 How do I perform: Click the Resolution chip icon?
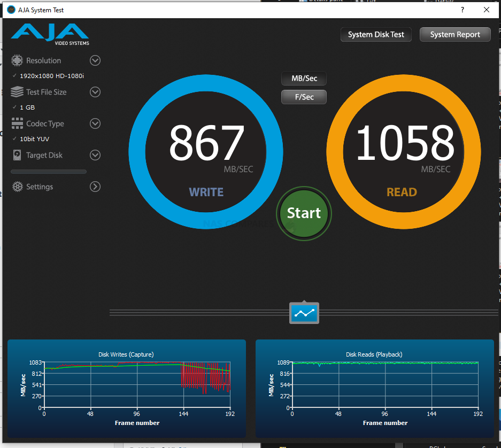point(17,60)
